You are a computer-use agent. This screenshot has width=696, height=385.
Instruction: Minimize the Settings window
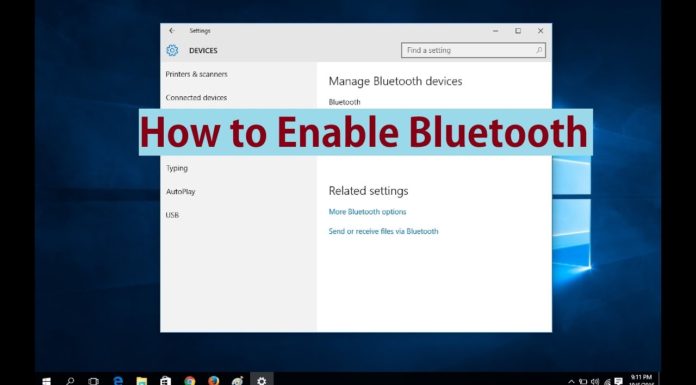click(x=495, y=31)
